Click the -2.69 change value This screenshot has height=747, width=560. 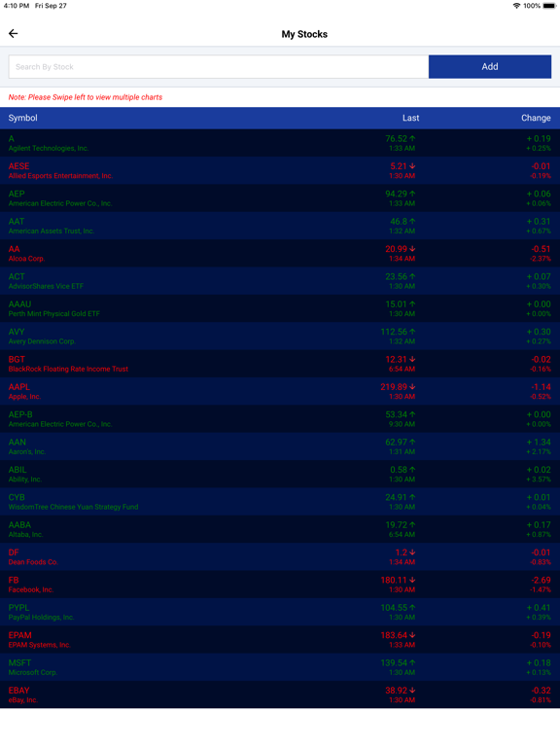click(541, 580)
